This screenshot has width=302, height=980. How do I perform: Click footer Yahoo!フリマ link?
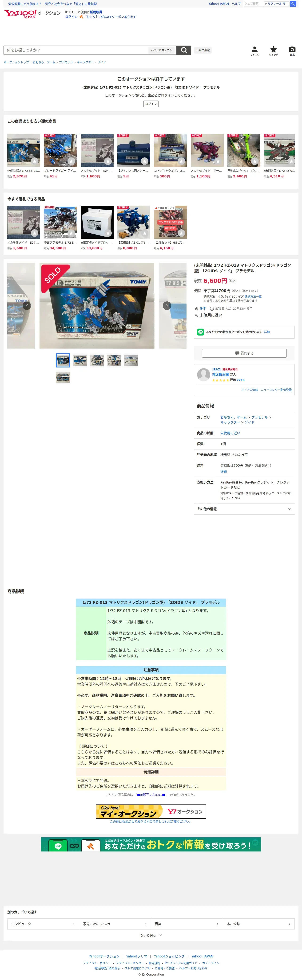[x=137, y=956]
